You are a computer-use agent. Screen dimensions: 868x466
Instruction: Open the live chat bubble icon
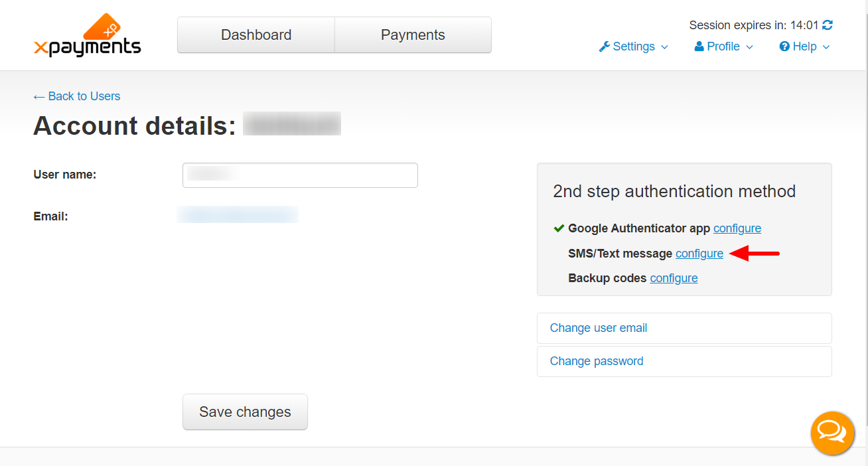click(x=832, y=433)
